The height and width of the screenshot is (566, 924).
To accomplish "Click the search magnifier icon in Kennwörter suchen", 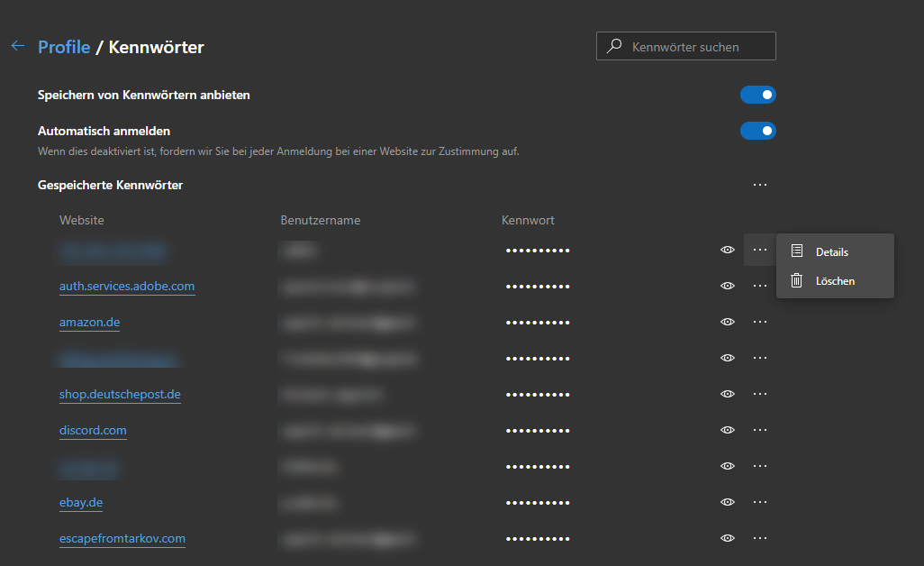I will [614, 47].
